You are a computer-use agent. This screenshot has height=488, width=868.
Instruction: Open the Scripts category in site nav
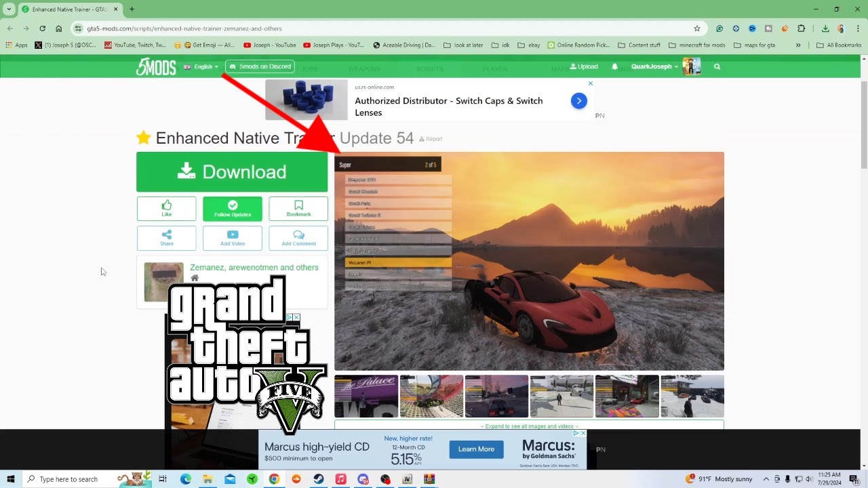(430, 69)
